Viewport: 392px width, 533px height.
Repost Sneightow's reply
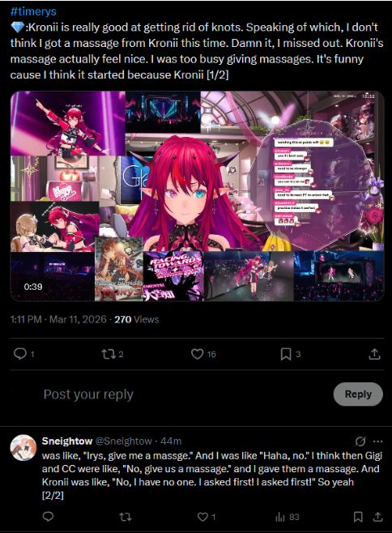click(x=126, y=517)
